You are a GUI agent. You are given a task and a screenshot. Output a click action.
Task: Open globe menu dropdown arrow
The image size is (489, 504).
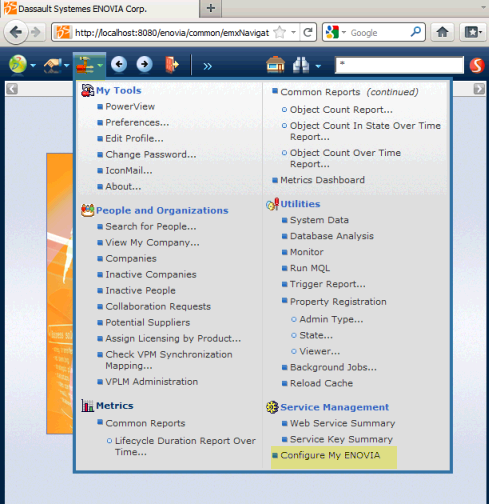(33, 66)
